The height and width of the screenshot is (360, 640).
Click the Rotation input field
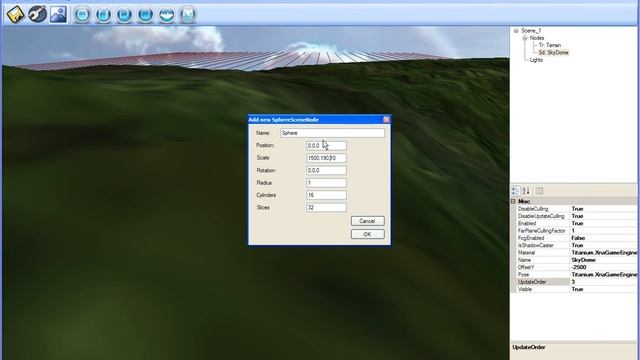point(326,171)
